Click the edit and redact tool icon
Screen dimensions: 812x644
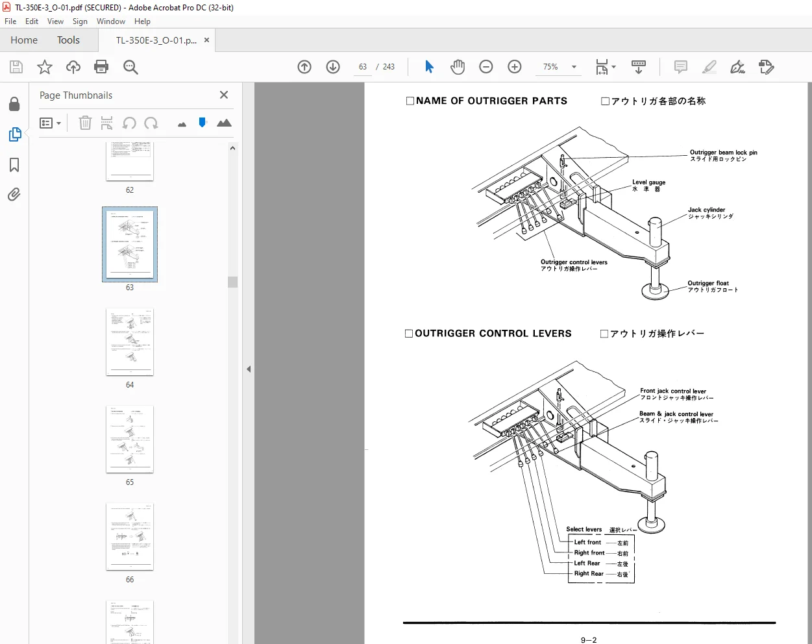coord(767,67)
